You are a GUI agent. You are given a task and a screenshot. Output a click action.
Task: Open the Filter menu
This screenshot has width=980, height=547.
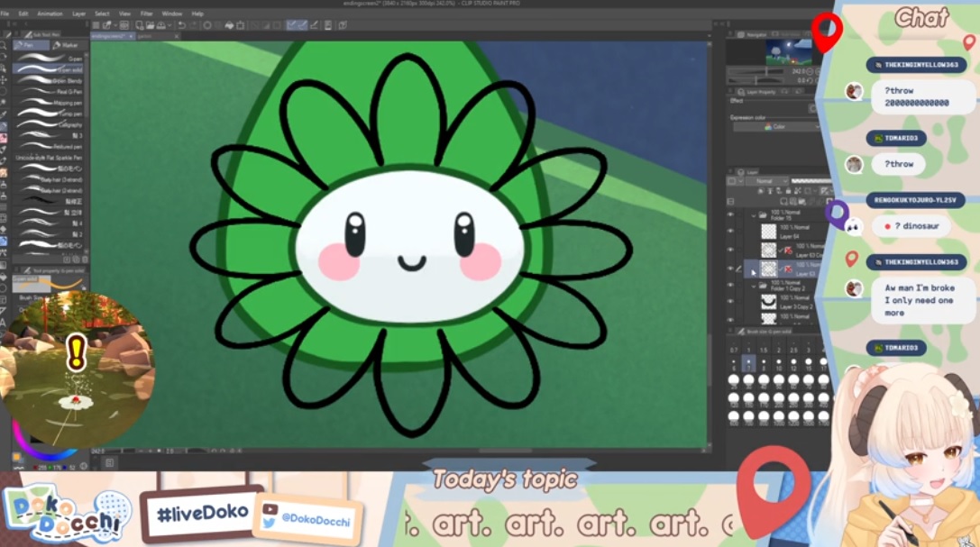[146, 14]
